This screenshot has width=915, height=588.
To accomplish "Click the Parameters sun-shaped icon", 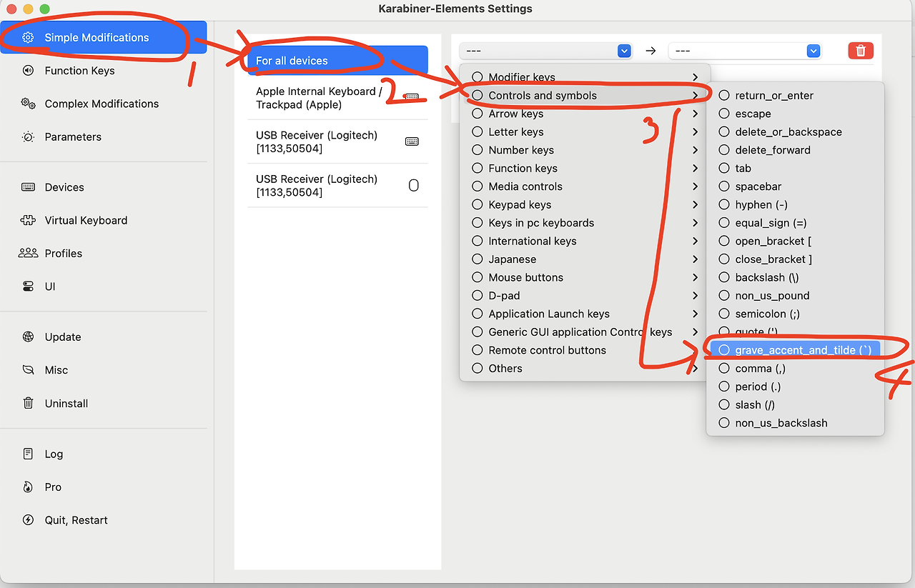I will point(28,137).
